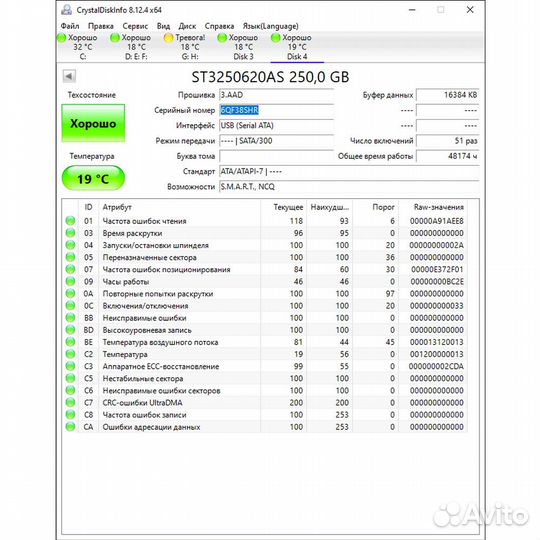Screen dimensions: 540x540
Task: Minimize the CrystalDiskInfo window
Action: [x=412, y=10]
